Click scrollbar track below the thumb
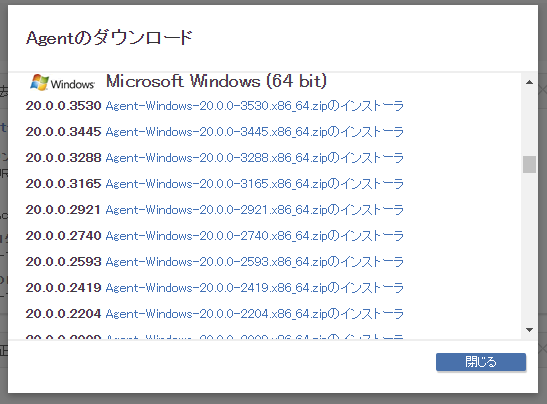 (529, 248)
